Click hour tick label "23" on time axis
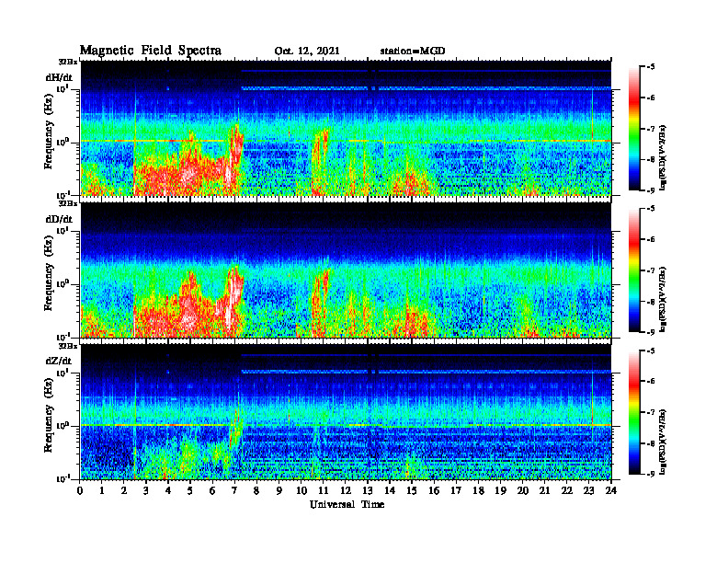The height and width of the screenshot is (563, 728). click(588, 491)
